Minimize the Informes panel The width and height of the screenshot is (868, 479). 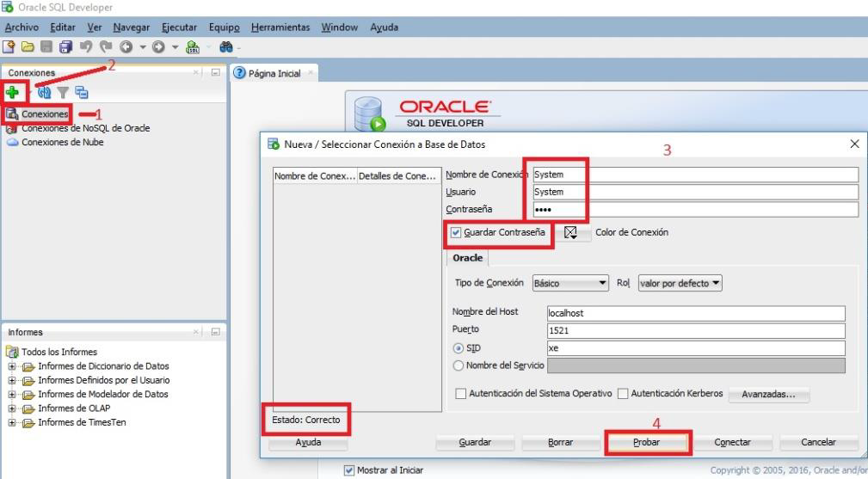(216, 332)
